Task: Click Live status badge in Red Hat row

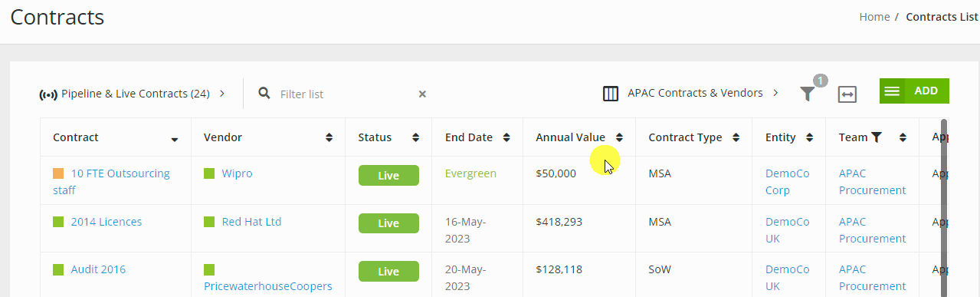Action: click(x=388, y=223)
